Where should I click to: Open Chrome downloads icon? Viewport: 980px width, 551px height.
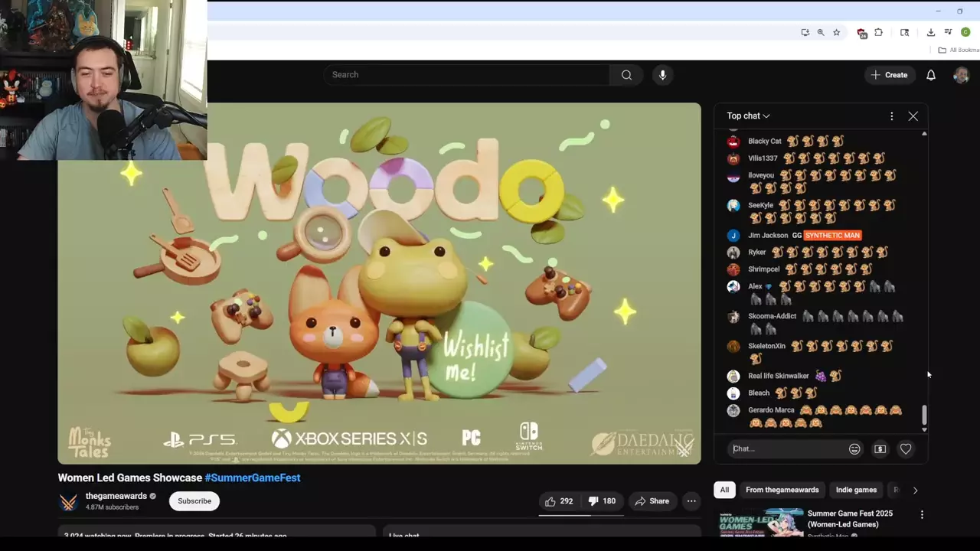(x=931, y=32)
